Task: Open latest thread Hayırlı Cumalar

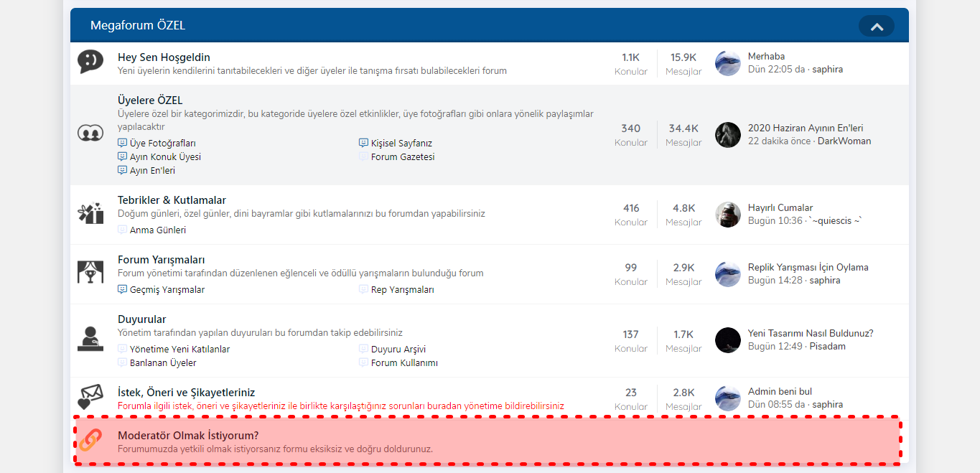Action: pyautogui.click(x=780, y=208)
